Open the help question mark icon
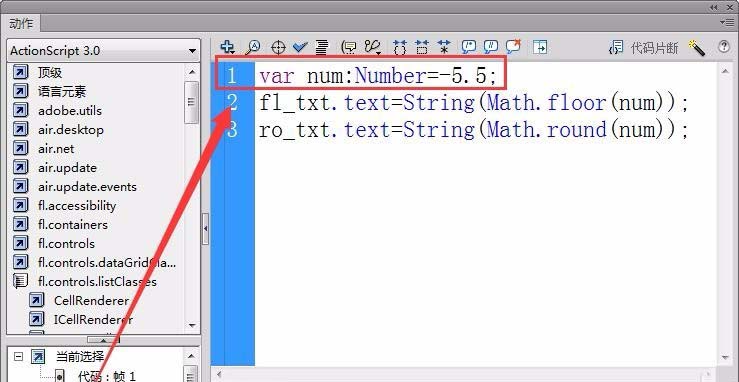739x382 pixels. point(723,47)
